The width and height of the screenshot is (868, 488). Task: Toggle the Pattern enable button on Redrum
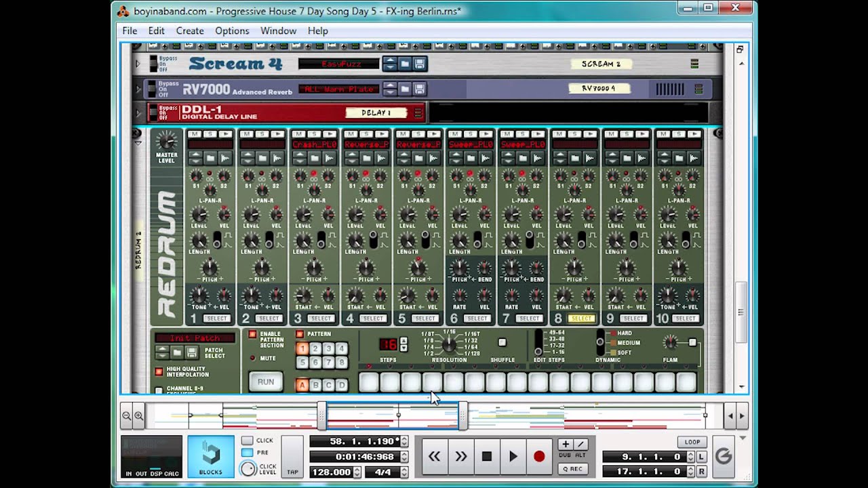pyautogui.click(x=300, y=334)
